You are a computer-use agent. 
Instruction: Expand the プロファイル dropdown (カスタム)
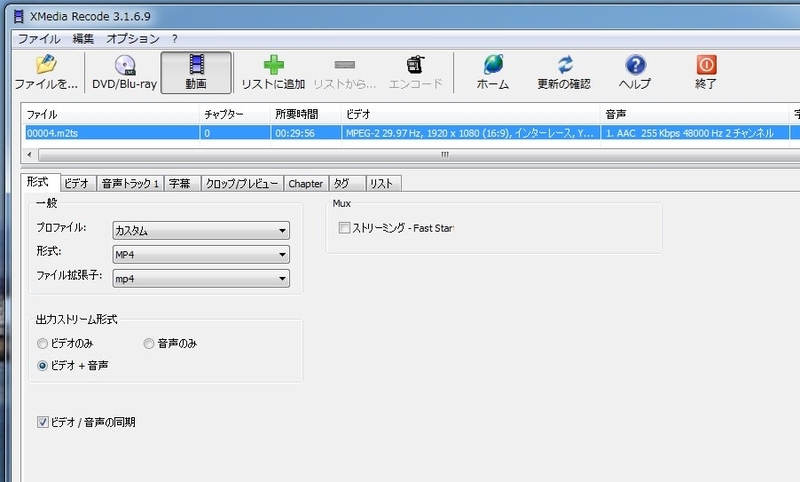[201, 231]
